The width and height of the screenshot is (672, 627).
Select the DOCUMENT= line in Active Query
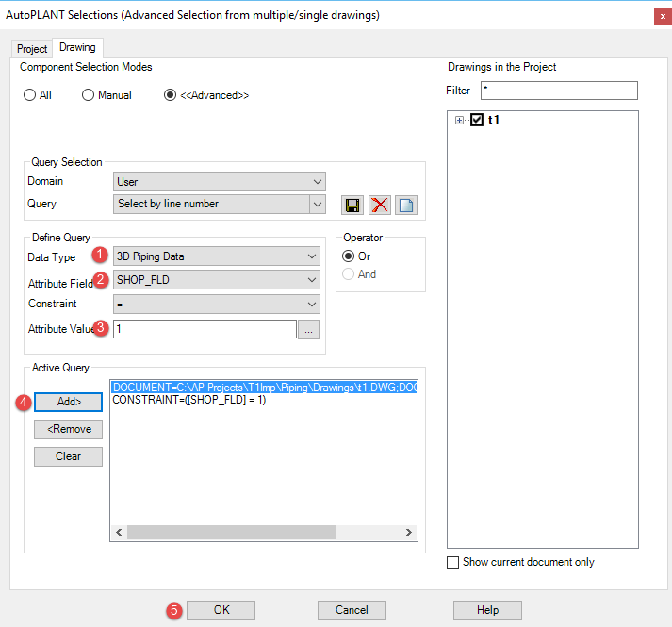[264, 388]
